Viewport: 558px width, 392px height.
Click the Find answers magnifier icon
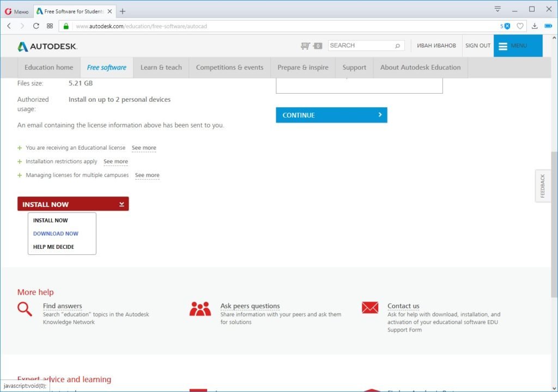click(x=25, y=309)
